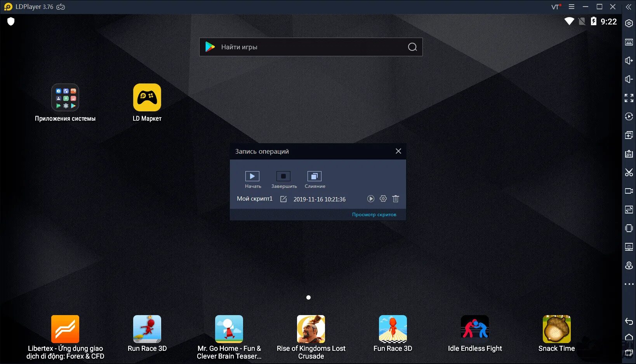Play the 'Мой скрипт1' script

pos(371,199)
